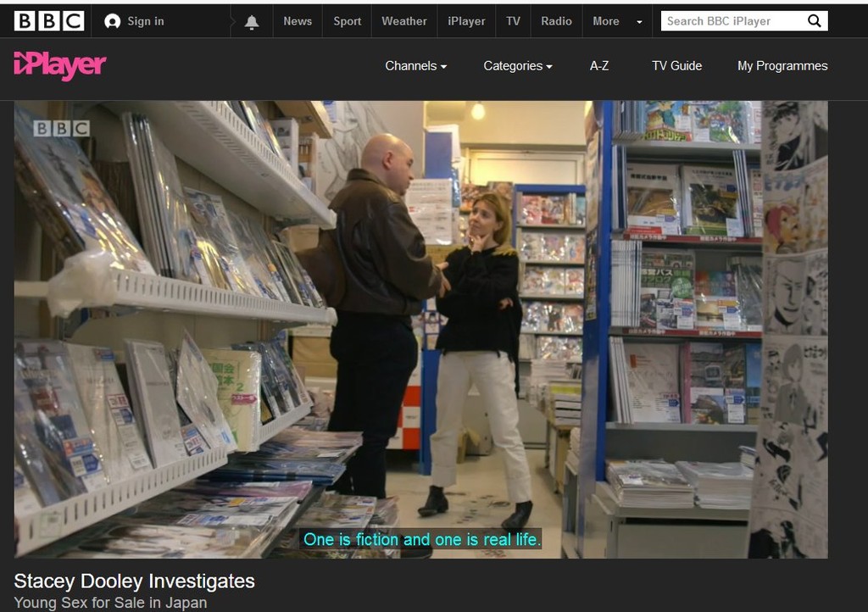Click the BBC logo in header

point(49,21)
